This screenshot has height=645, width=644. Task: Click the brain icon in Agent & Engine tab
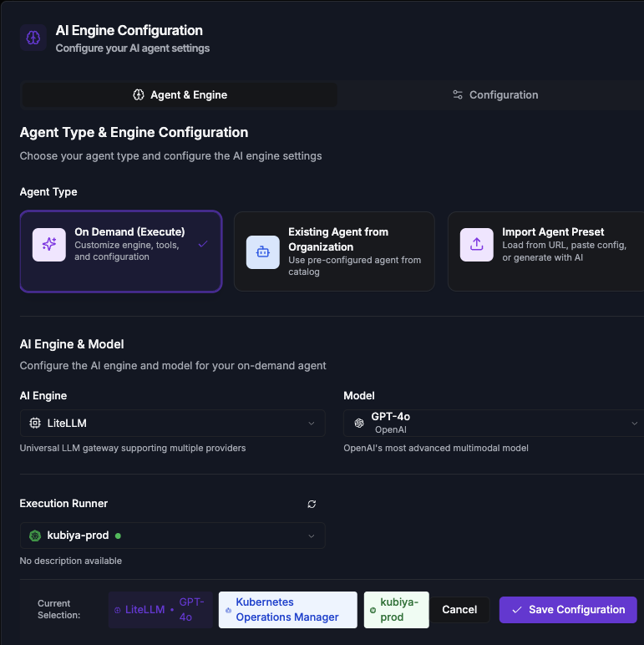(139, 95)
